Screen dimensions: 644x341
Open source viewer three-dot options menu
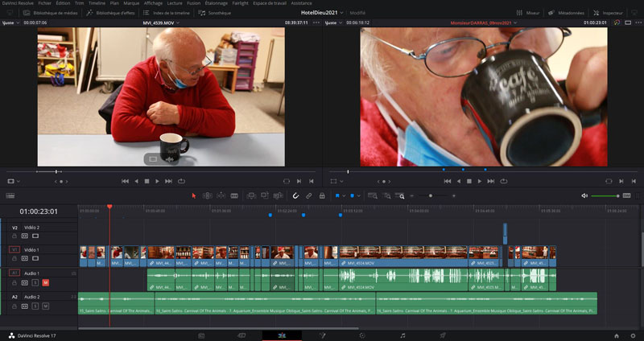point(316,23)
